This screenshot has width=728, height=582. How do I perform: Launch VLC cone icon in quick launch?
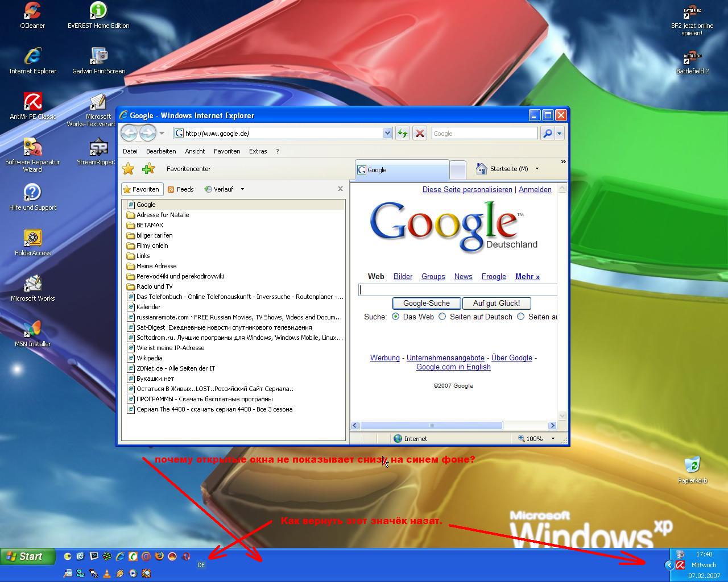(x=106, y=573)
